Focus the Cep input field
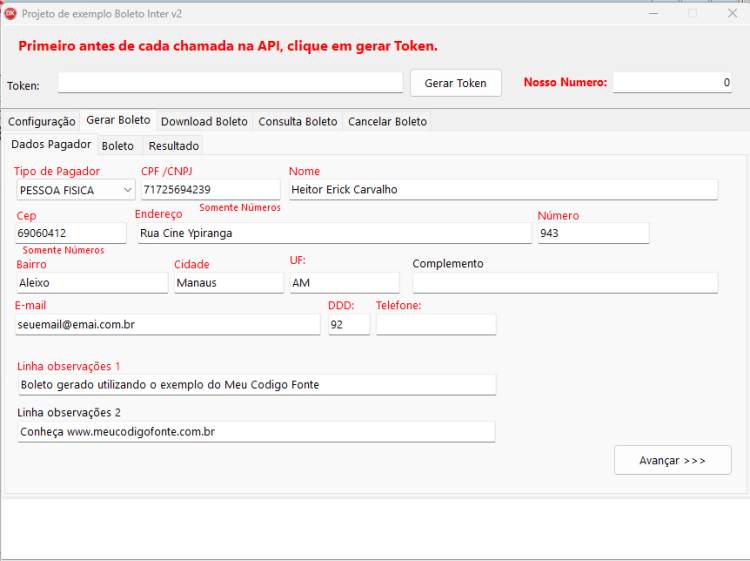The image size is (750, 561). 71,233
